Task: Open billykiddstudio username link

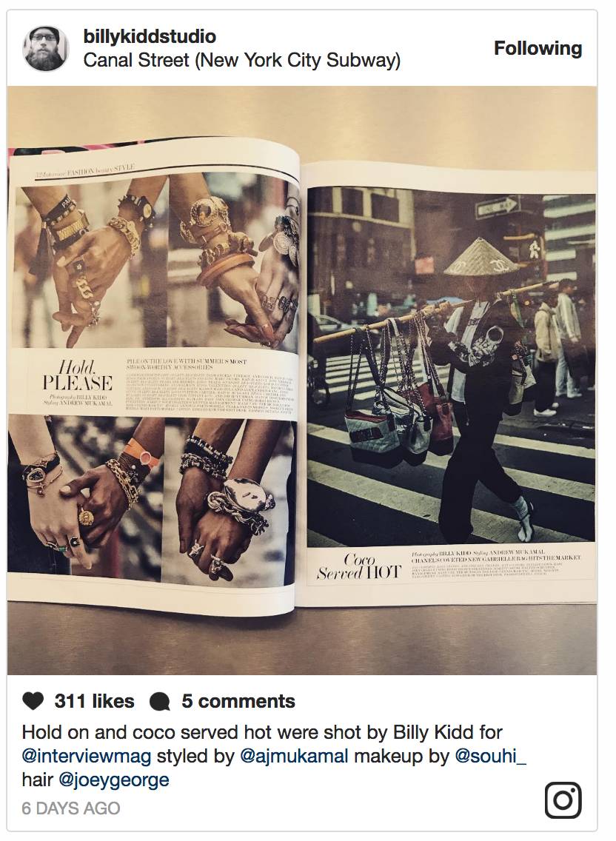Action: click(x=150, y=36)
